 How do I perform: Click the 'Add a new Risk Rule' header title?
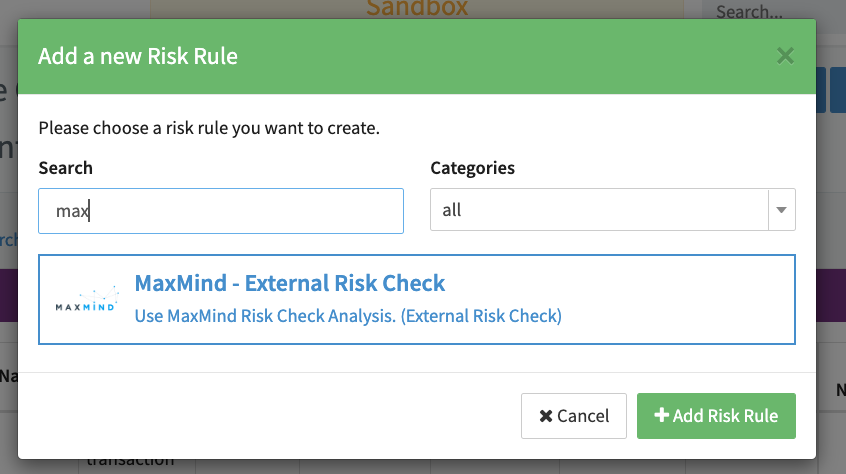[138, 56]
